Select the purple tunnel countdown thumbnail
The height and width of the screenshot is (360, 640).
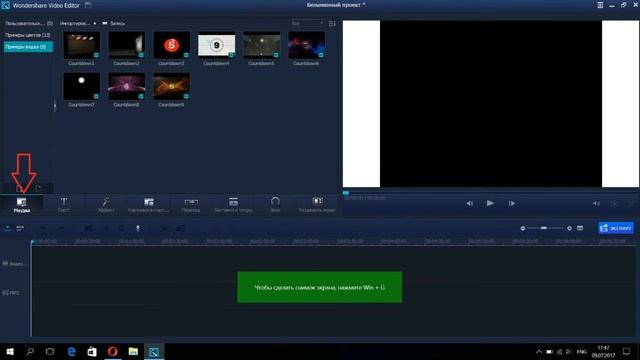point(127,86)
